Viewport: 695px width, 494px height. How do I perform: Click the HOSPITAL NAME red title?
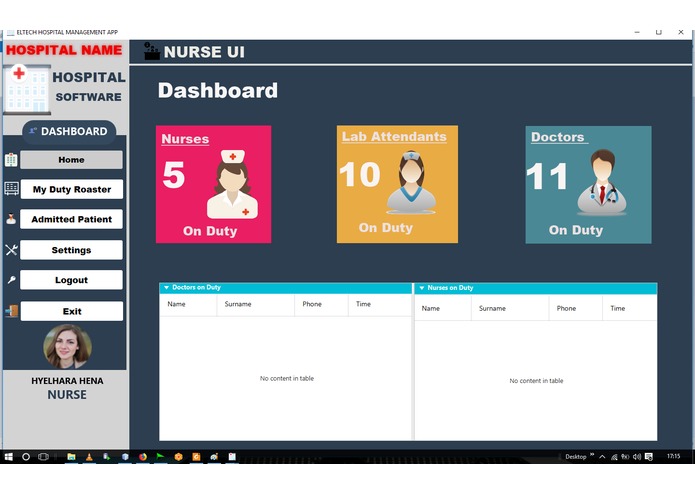tap(64, 50)
